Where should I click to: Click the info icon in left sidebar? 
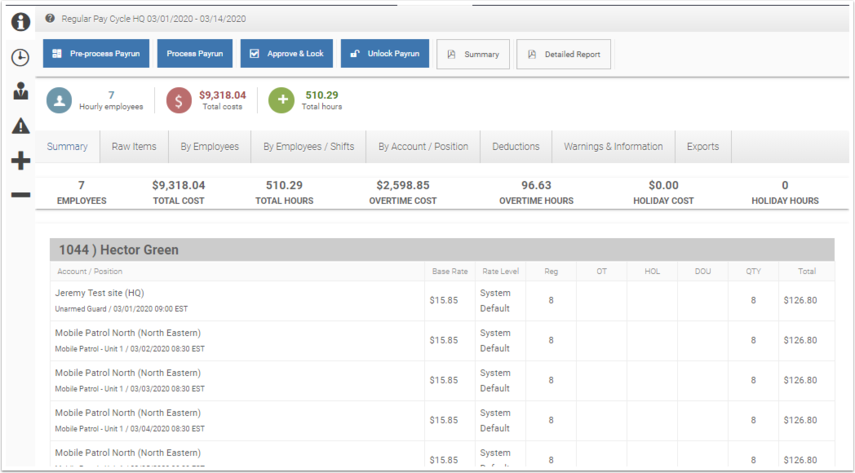point(21,22)
